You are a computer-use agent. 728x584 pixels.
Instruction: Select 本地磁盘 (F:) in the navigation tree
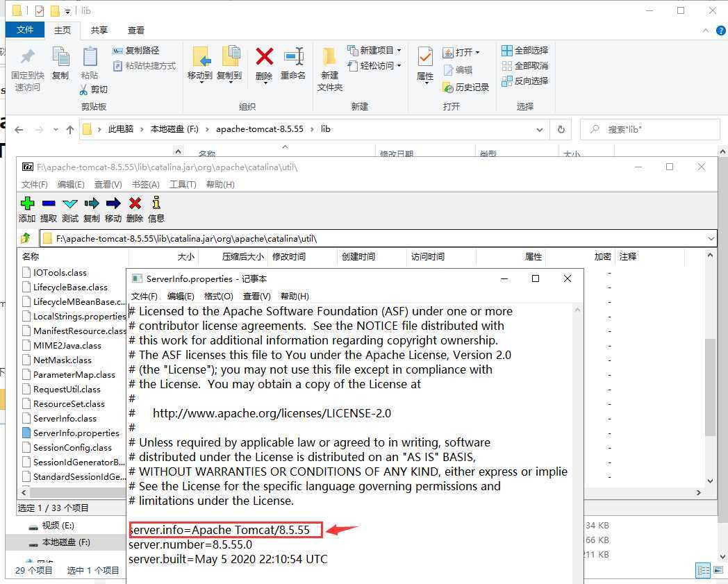(x=66, y=542)
